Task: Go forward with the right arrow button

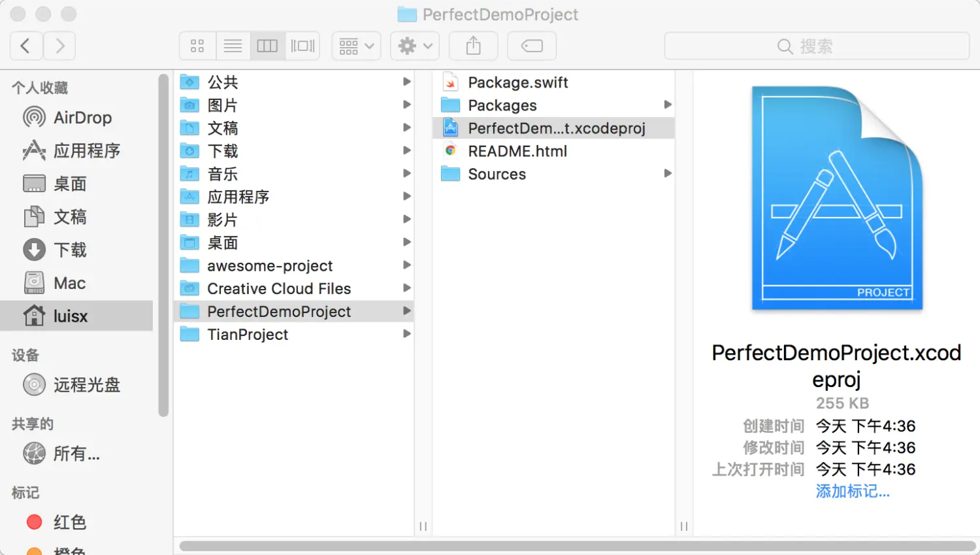Action: point(59,46)
